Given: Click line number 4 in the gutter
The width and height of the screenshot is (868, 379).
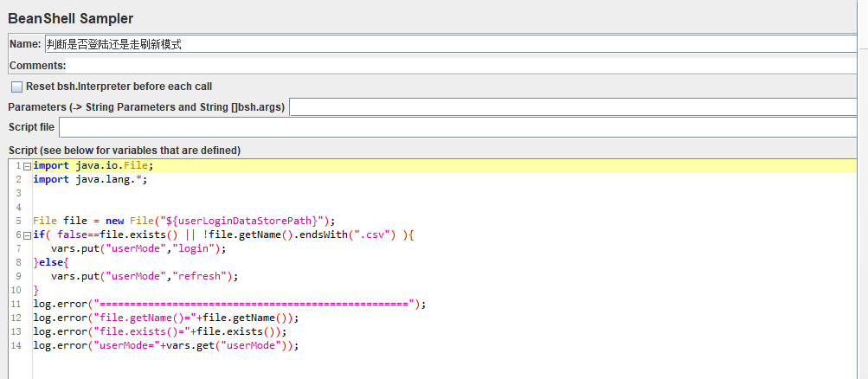Looking at the screenshot, I should (18, 207).
